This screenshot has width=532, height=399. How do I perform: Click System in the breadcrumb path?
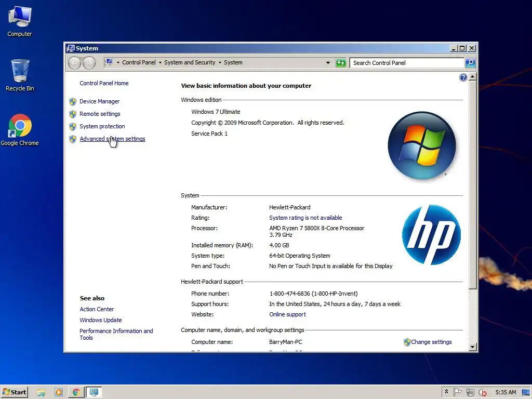pos(233,62)
